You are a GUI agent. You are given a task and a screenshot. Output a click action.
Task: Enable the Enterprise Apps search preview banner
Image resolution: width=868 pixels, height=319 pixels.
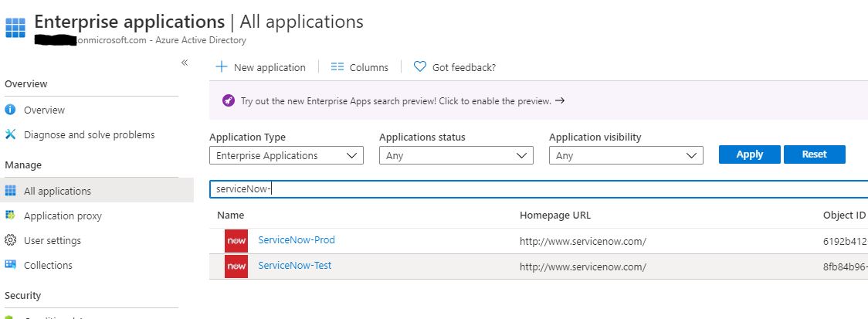tap(396, 101)
